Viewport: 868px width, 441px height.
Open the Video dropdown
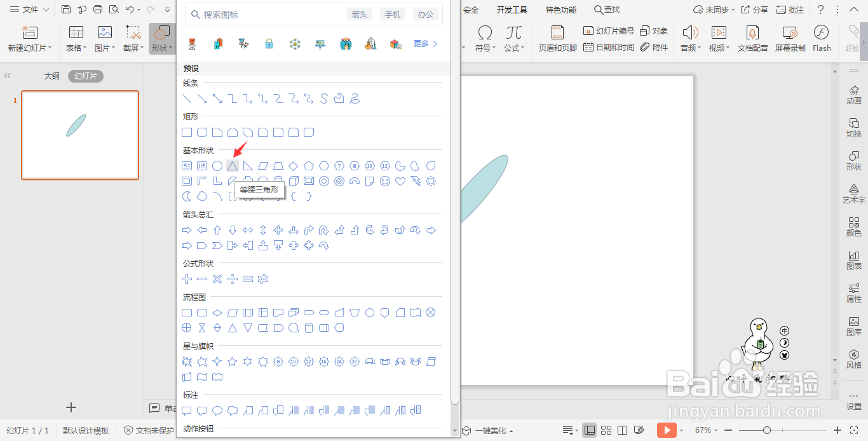719,39
